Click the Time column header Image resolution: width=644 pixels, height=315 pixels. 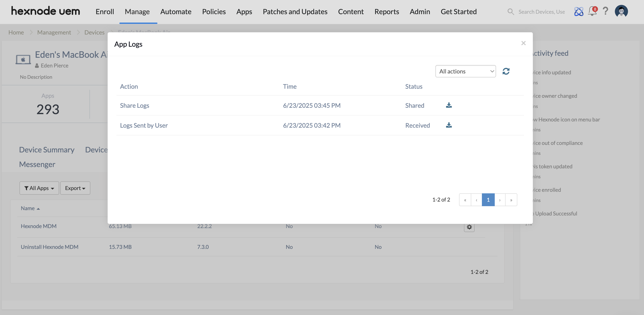coord(290,86)
